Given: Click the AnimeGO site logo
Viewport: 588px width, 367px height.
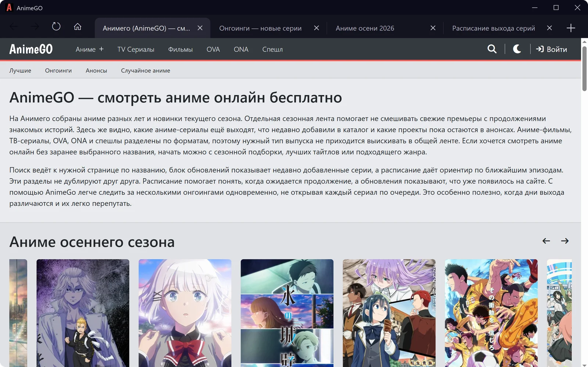Looking at the screenshot, I should [x=31, y=49].
